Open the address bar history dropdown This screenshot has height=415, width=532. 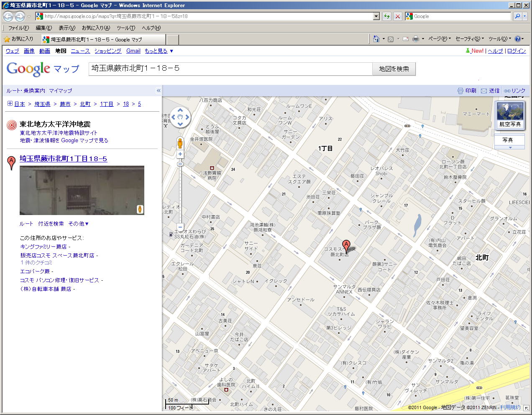tap(376, 16)
